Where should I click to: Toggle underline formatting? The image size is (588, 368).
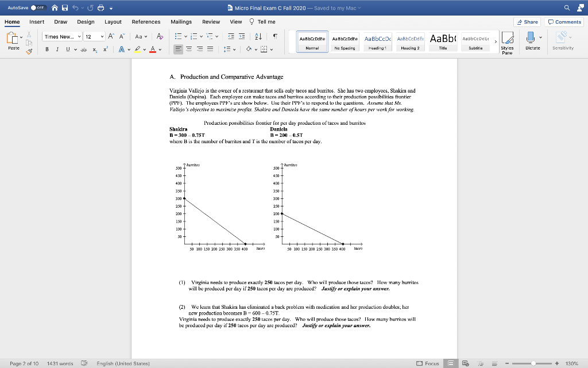[68, 49]
